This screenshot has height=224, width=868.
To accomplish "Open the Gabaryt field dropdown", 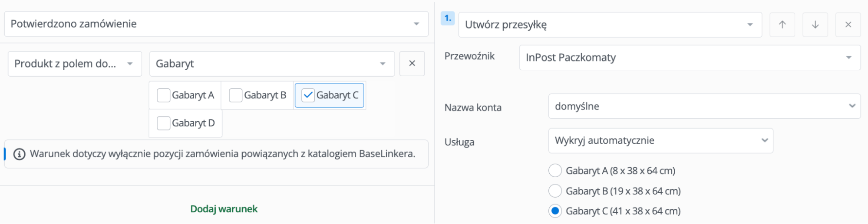I will click(271, 64).
